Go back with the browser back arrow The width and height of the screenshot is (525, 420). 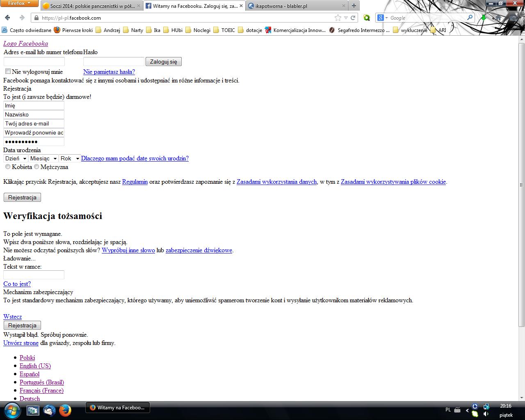pos(7,18)
